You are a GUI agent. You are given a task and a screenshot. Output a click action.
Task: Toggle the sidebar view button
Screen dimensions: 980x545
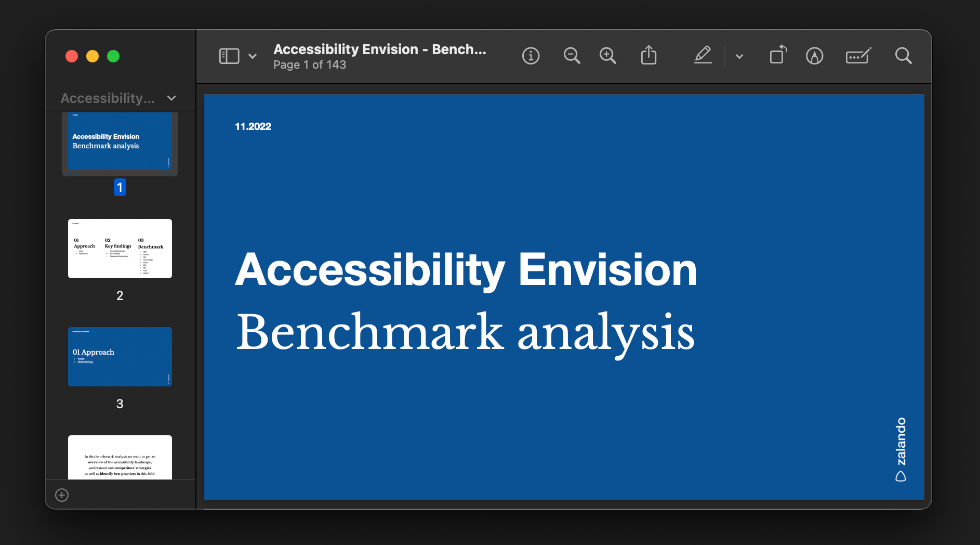[229, 56]
